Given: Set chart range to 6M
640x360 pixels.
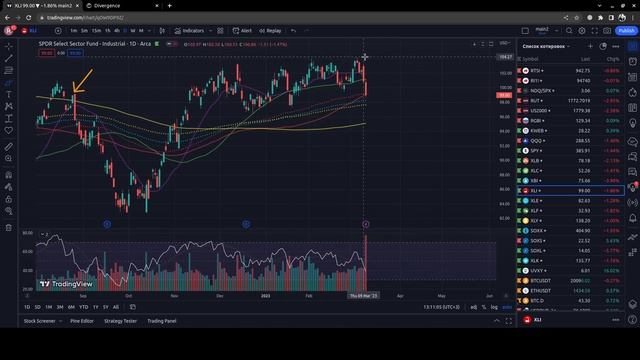Looking at the screenshot, I should click(x=71, y=307).
